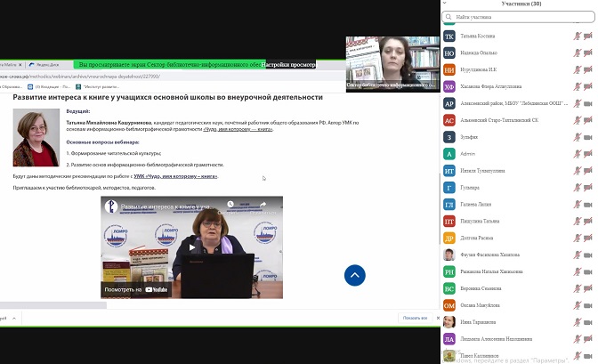
Task: Click the red ПТ participant avatar
Action: (449, 222)
